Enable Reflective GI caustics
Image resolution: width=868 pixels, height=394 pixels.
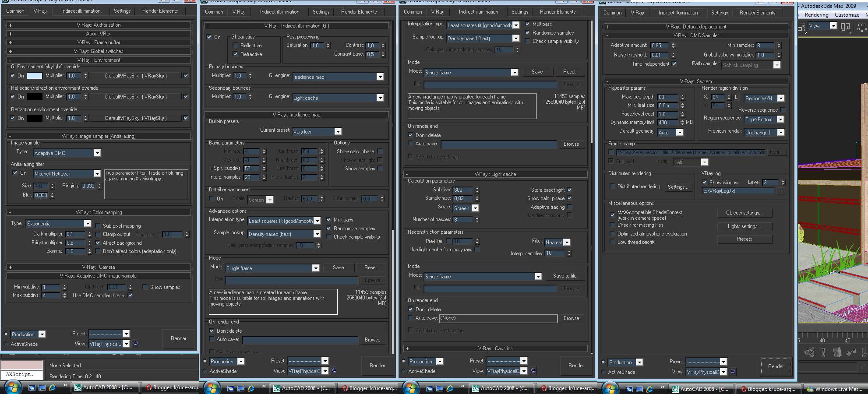click(x=236, y=46)
